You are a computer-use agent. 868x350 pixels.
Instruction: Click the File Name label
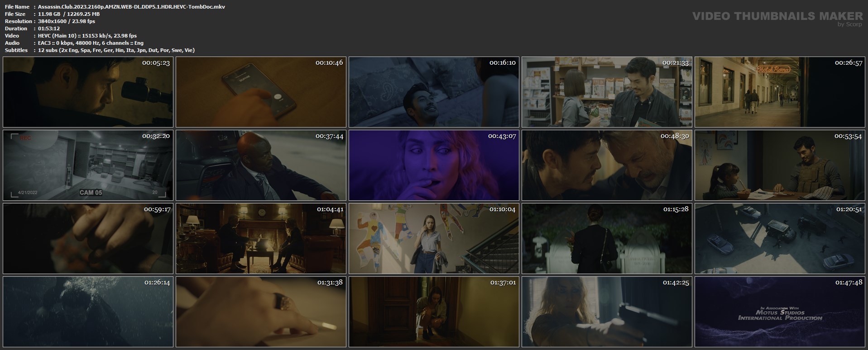pyautogui.click(x=17, y=7)
